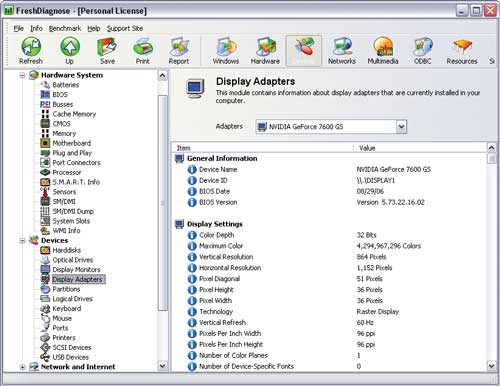This screenshot has width=500, height=386.
Task: Click the highlighted Devices toolbar icon
Action: pyautogui.click(x=304, y=51)
